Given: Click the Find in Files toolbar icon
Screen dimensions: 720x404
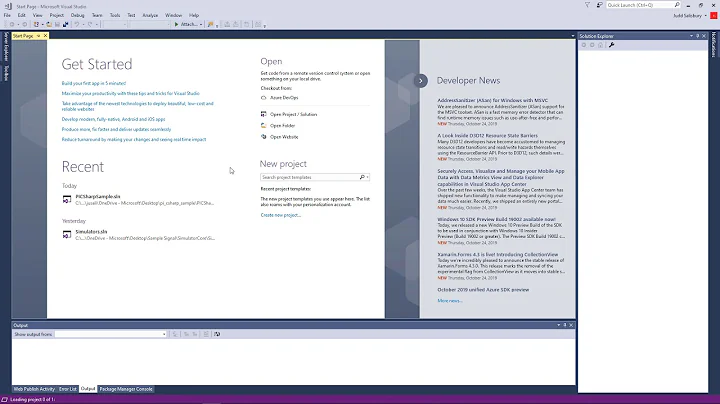Looking at the screenshot, I should click(x=210, y=24).
